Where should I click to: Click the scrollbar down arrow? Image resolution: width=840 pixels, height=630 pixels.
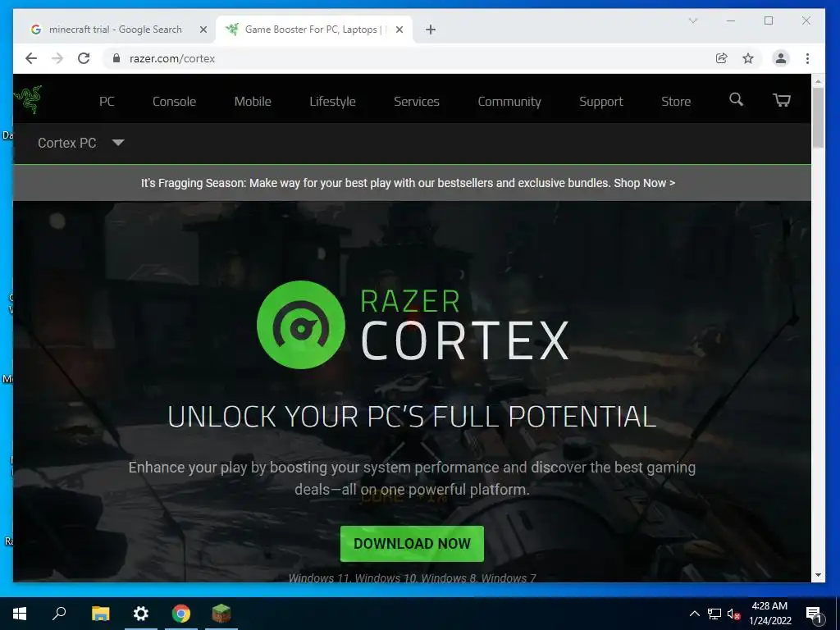coord(818,575)
